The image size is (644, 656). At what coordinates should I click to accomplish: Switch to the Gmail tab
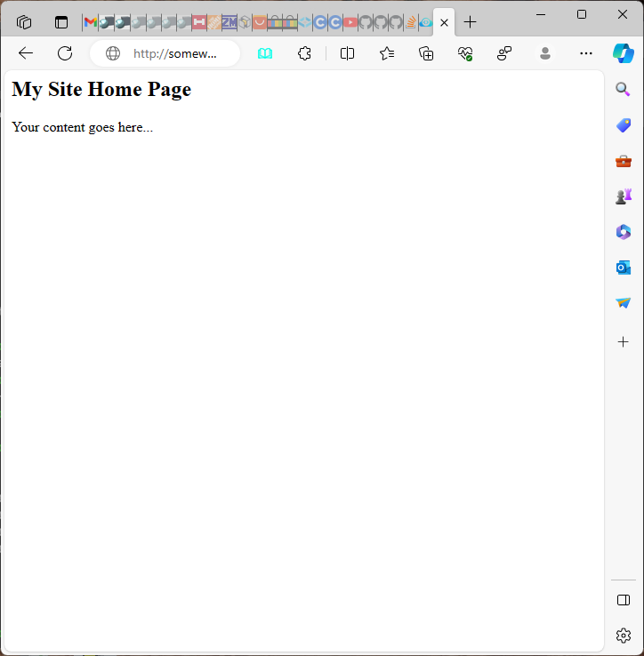[90, 22]
